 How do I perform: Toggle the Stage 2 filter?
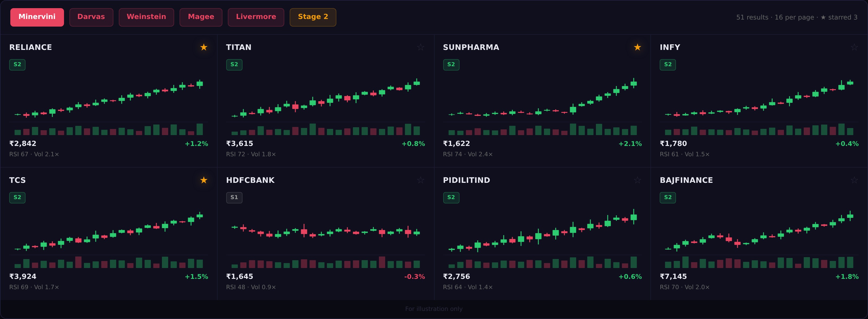tap(313, 17)
